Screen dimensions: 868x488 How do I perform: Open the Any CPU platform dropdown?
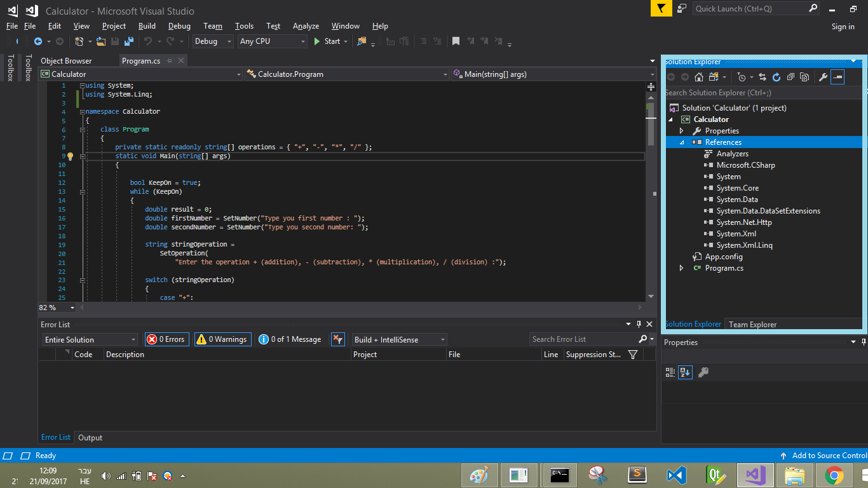273,41
